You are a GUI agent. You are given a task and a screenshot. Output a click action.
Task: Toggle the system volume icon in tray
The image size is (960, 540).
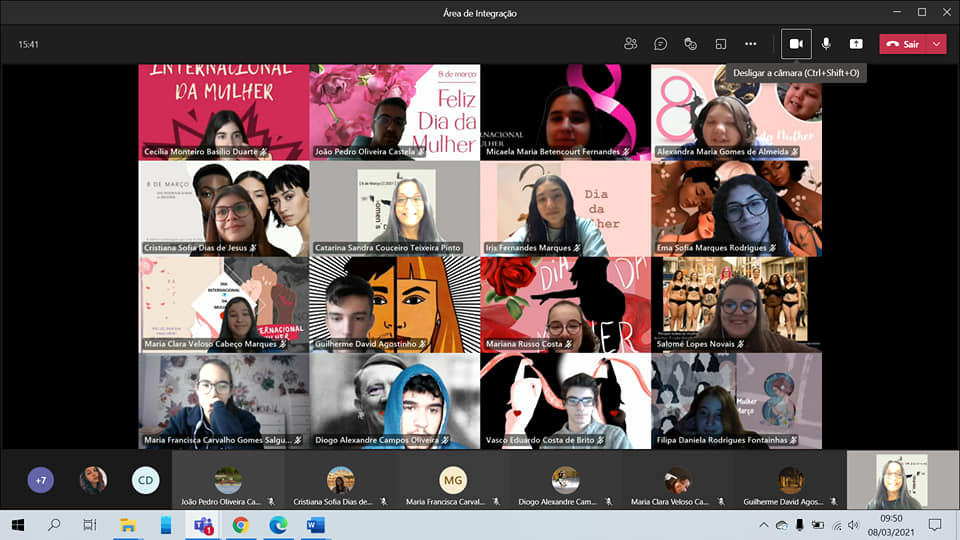[x=853, y=525]
